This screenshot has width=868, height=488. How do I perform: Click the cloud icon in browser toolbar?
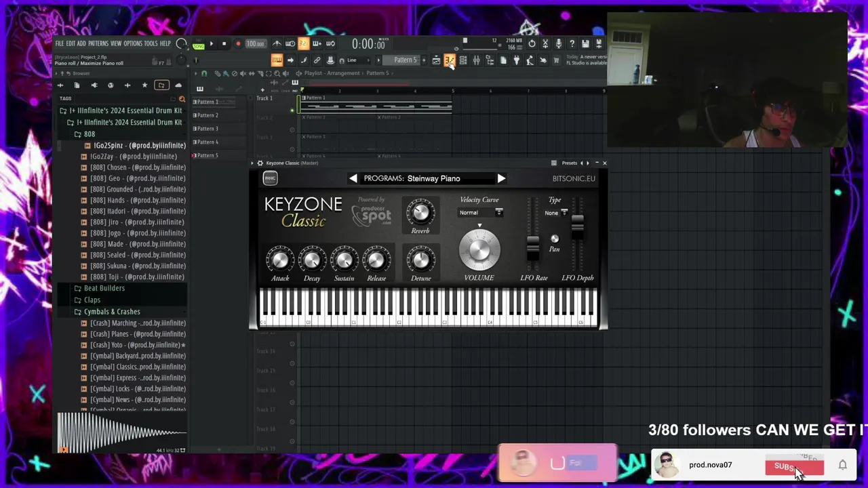click(178, 85)
